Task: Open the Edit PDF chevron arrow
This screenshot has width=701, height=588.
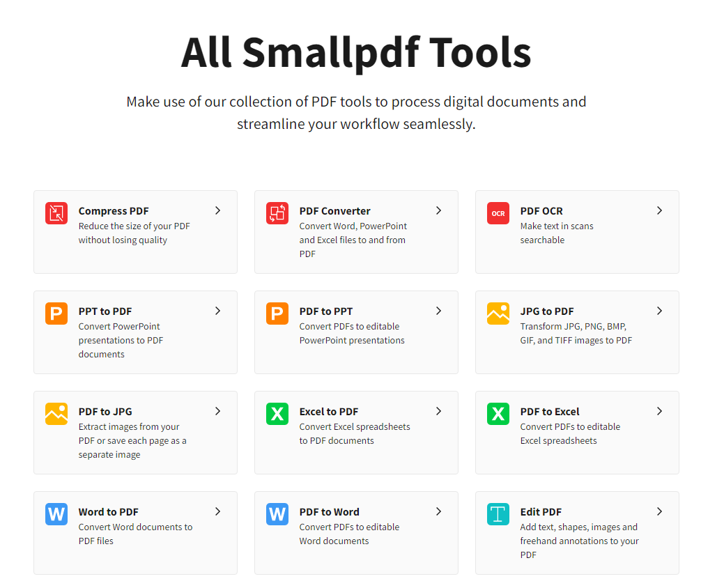Action: click(659, 511)
